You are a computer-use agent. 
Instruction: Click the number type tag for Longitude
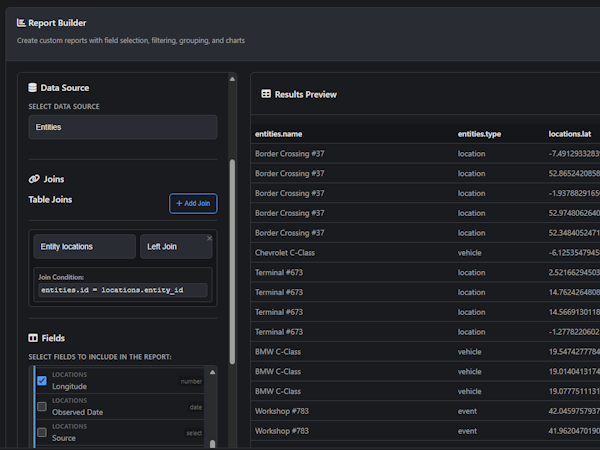pyautogui.click(x=191, y=382)
